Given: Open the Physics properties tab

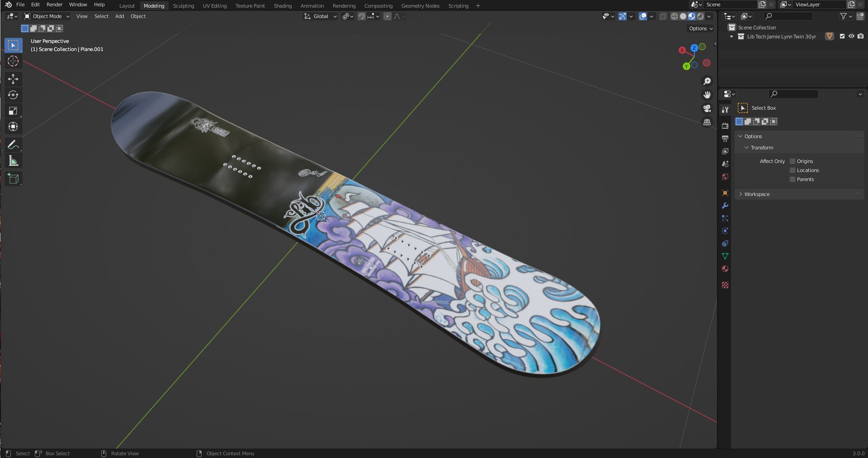Looking at the screenshot, I should (725, 231).
